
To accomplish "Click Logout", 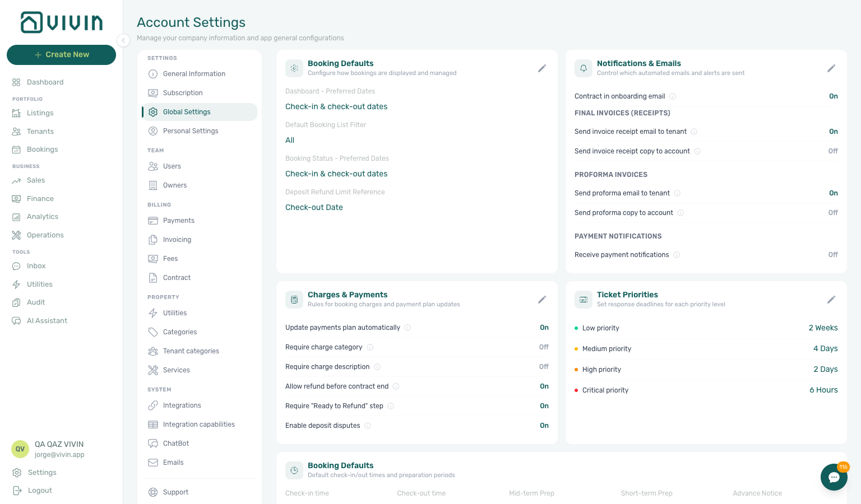I will click(x=40, y=491).
